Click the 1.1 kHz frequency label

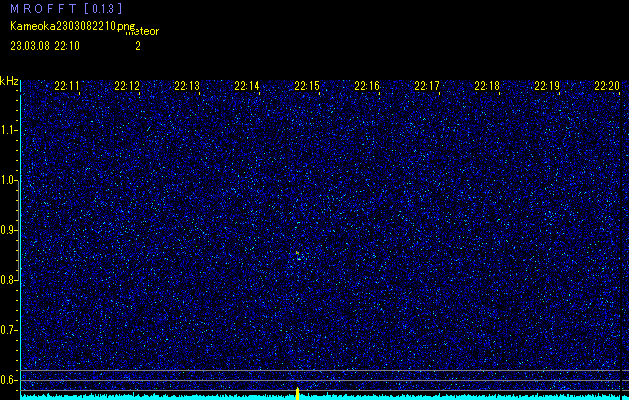[x=9, y=130]
